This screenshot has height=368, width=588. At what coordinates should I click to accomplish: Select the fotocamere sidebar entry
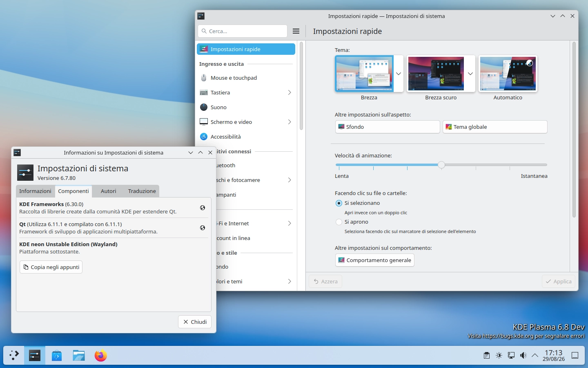click(x=255, y=180)
